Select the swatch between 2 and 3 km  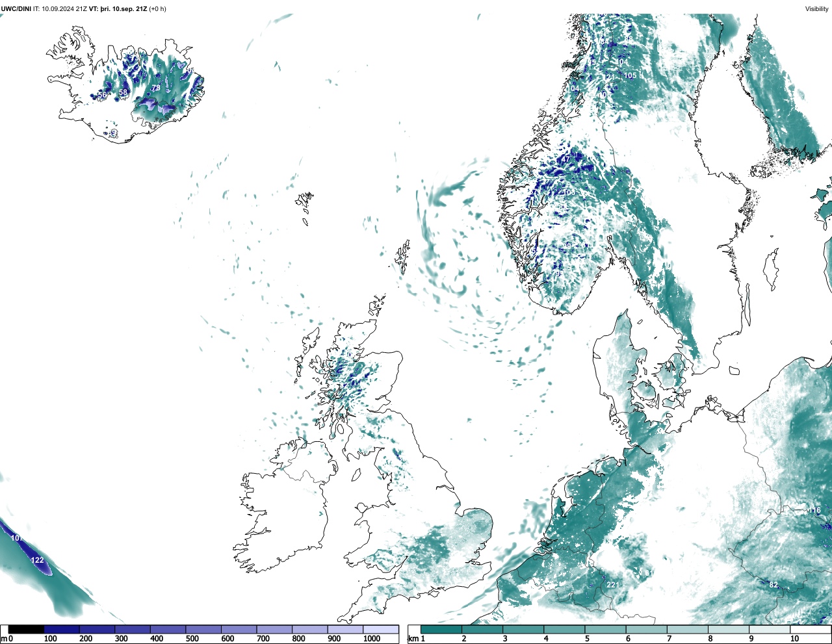pyautogui.click(x=482, y=630)
